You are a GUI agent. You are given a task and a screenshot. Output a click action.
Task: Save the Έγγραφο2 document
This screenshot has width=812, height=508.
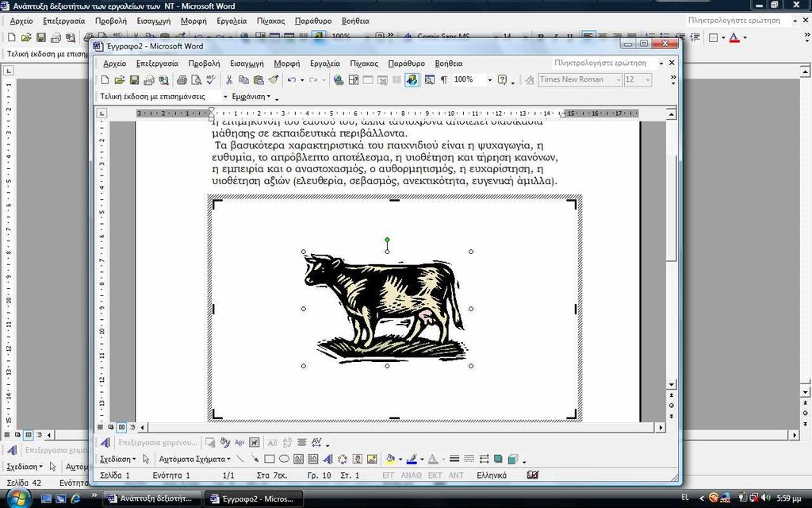click(x=134, y=80)
